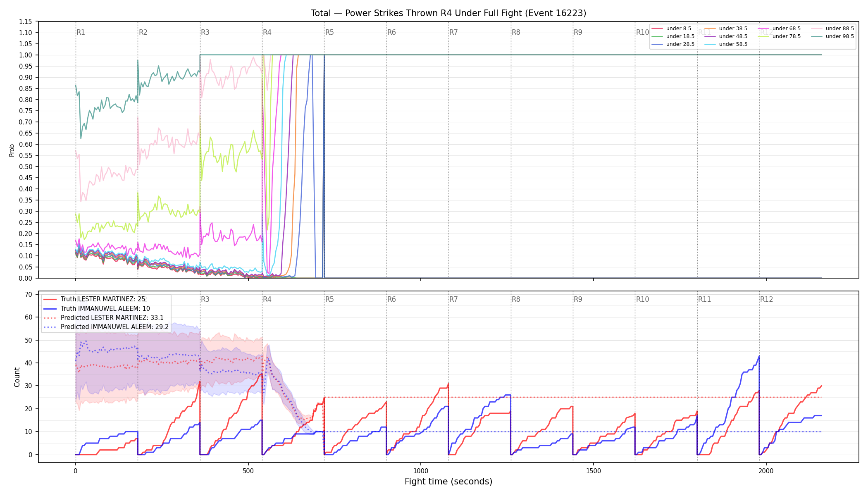This screenshot has width=868, height=496.
Task: Click the 40 tick on the Count axis
Action: [x=29, y=363]
